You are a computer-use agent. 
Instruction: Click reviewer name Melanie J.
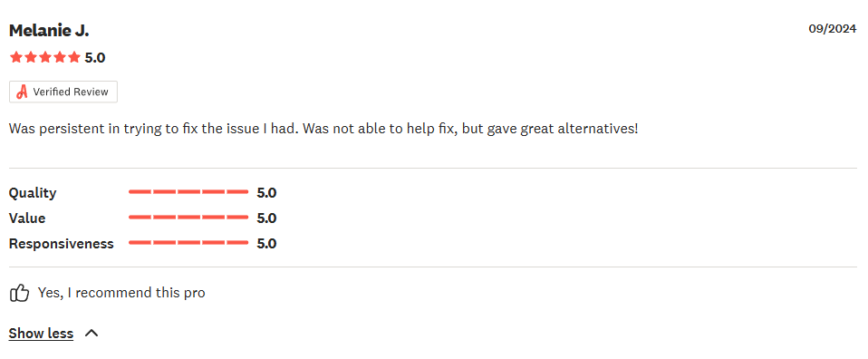coord(49,31)
